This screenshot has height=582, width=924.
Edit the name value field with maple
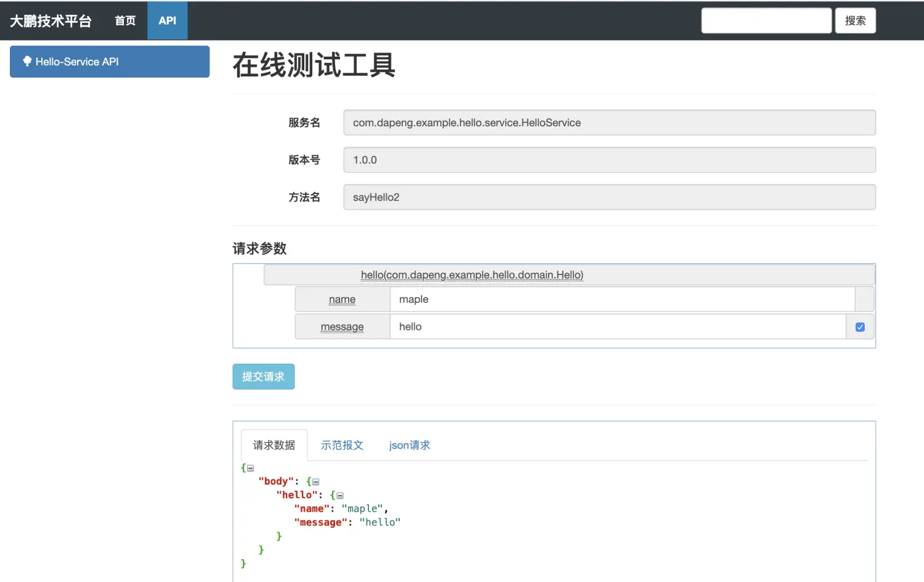coord(622,300)
